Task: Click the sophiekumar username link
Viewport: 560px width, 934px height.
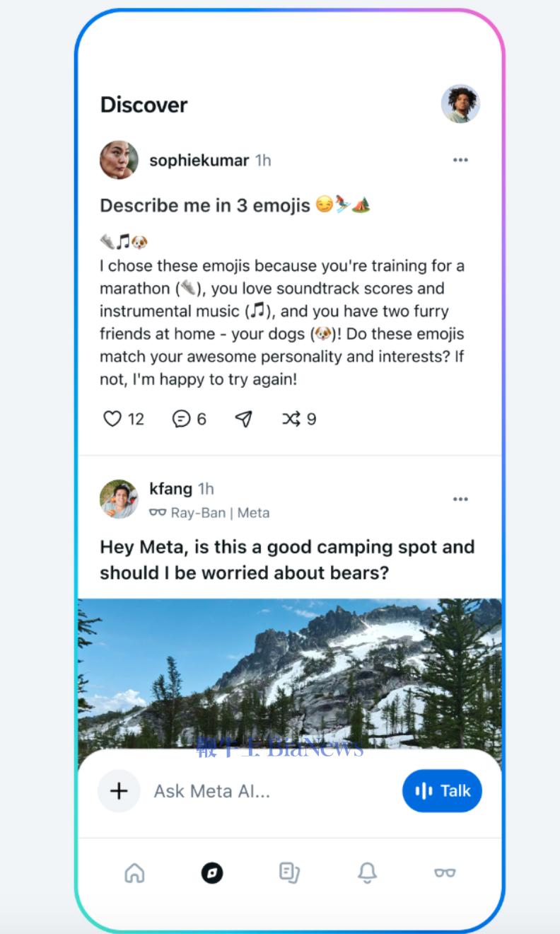Action: click(199, 161)
